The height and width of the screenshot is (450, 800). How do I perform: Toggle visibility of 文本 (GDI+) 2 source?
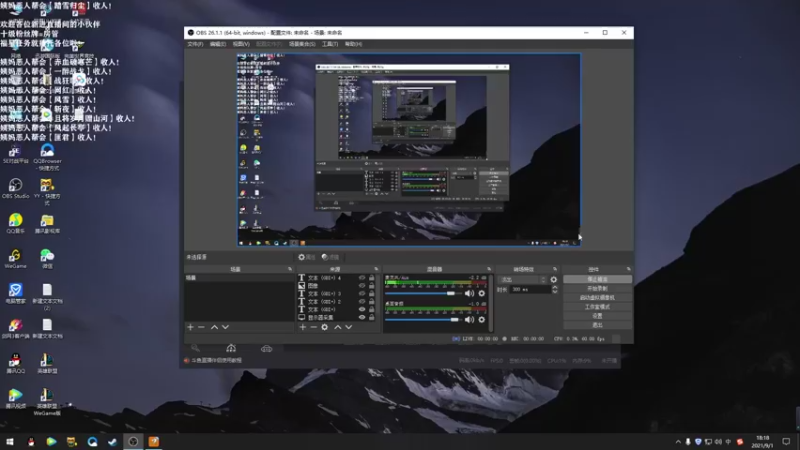362,302
